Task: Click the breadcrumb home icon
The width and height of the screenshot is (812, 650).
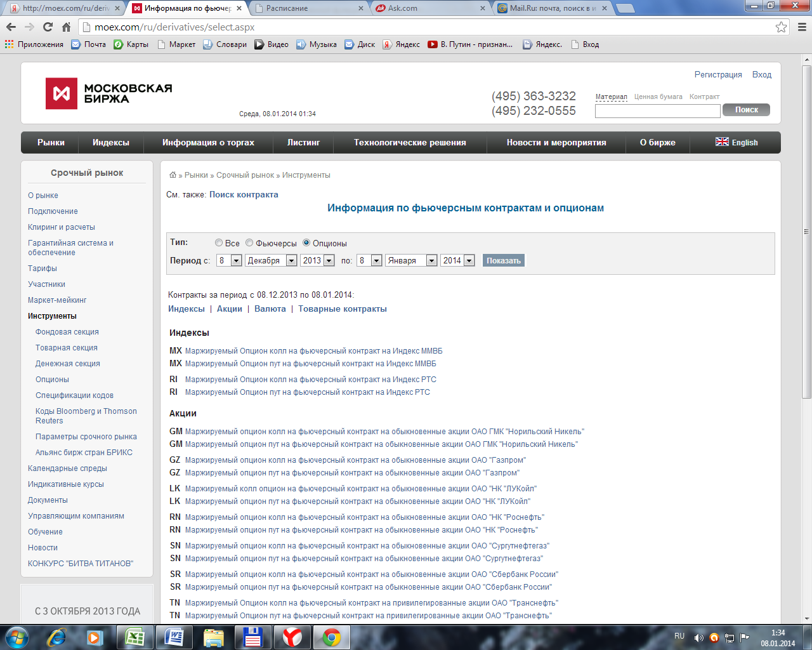Action: pyautogui.click(x=173, y=175)
